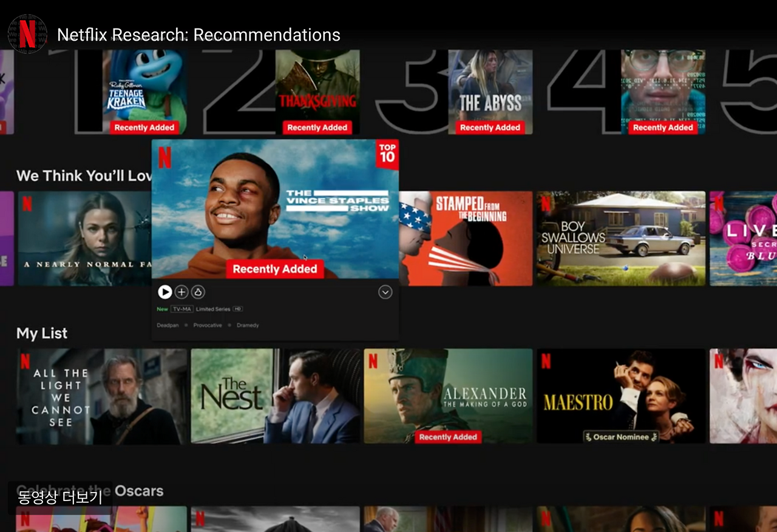The width and height of the screenshot is (777, 532).
Task: Open All the Light We Cannot See
Action: [x=101, y=396]
